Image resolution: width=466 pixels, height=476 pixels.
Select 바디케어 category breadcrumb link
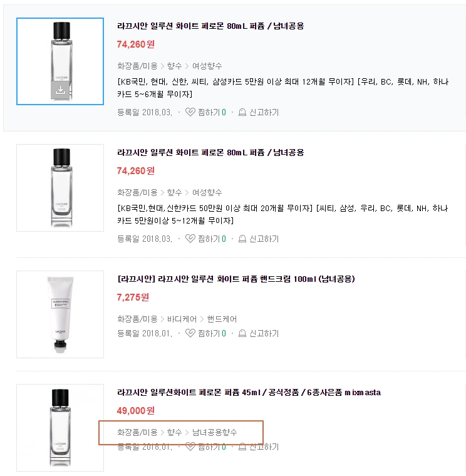(x=182, y=319)
